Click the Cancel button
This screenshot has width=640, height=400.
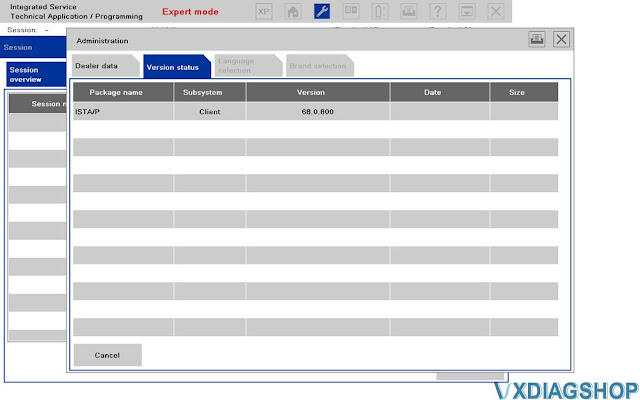[x=108, y=355]
